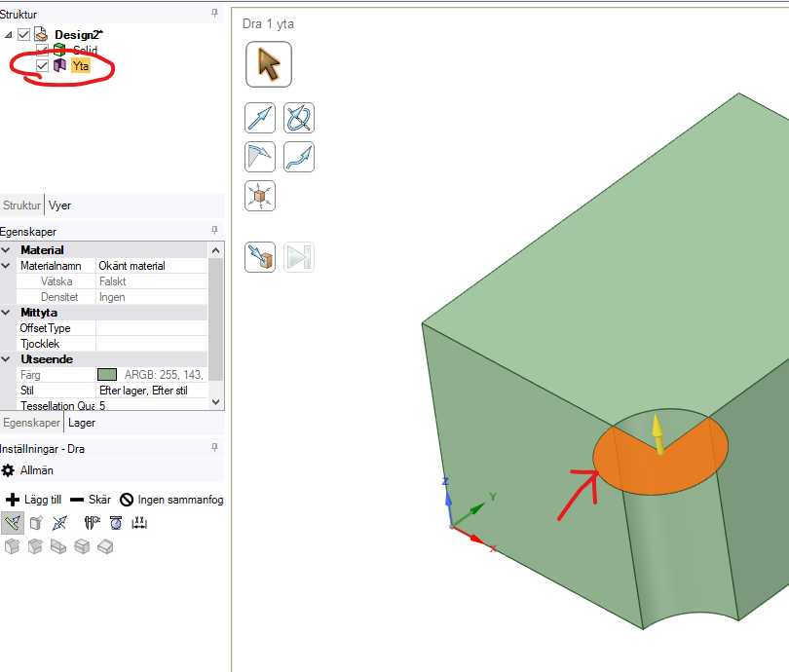Collapse the Material property section
Image resolution: width=789 pixels, height=672 pixels.
tap(7, 250)
